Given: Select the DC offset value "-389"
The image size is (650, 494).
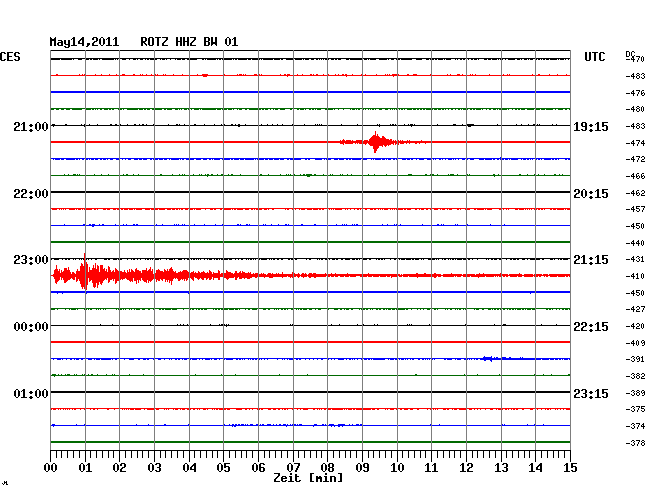Looking at the screenshot, I should click(x=635, y=393).
